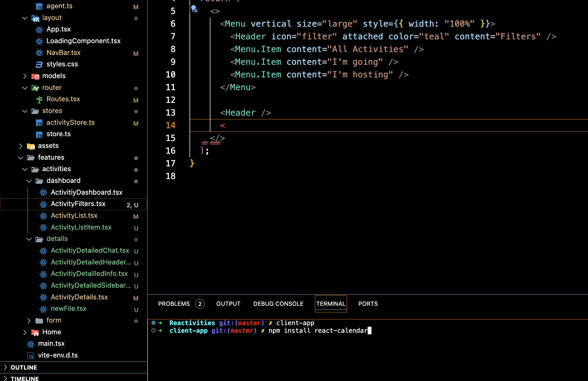Click the lightbulb code action icon
This screenshot has width=588, height=381.
194,9
